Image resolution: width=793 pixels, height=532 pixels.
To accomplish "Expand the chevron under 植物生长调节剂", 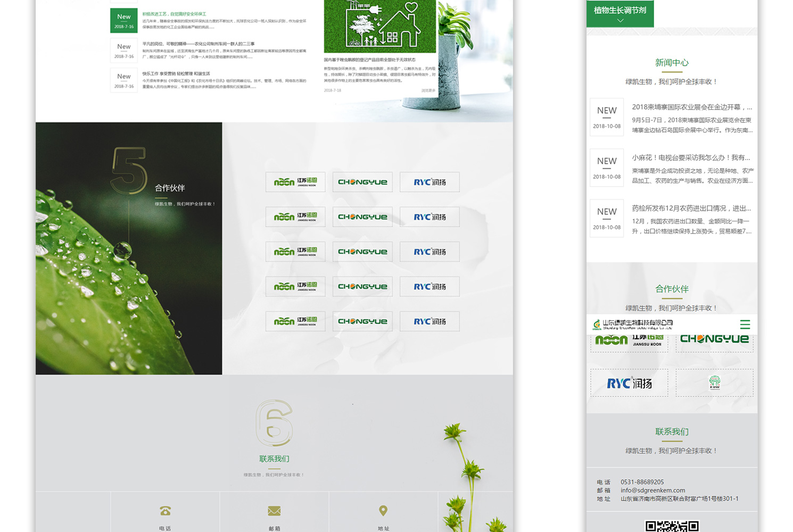I will point(620,21).
